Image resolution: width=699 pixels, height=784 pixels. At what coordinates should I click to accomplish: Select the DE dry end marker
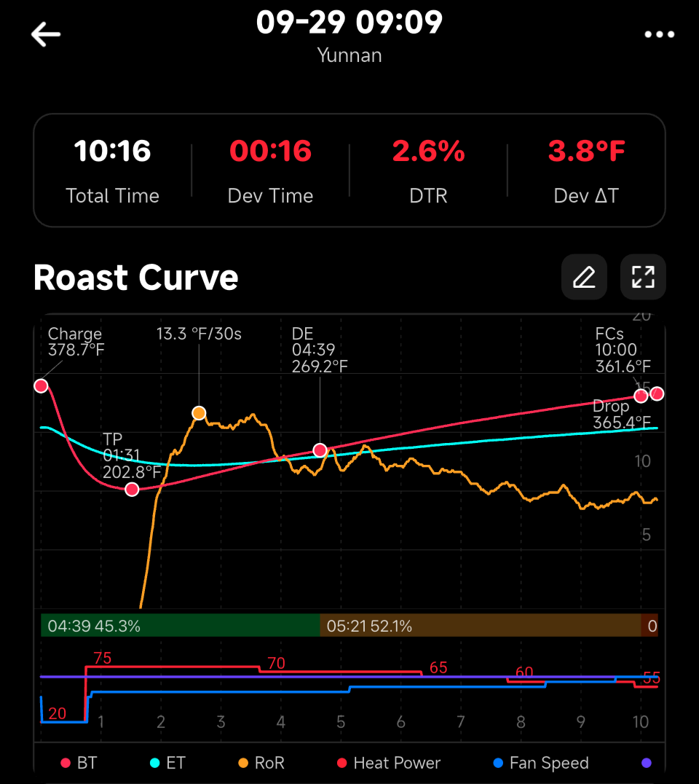coord(320,450)
